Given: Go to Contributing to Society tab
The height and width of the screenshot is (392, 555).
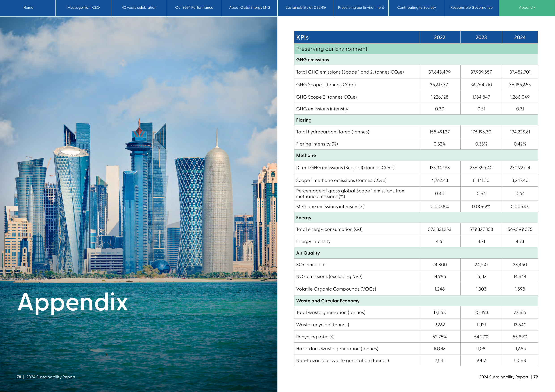Looking at the screenshot, I should tap(416, 8).
